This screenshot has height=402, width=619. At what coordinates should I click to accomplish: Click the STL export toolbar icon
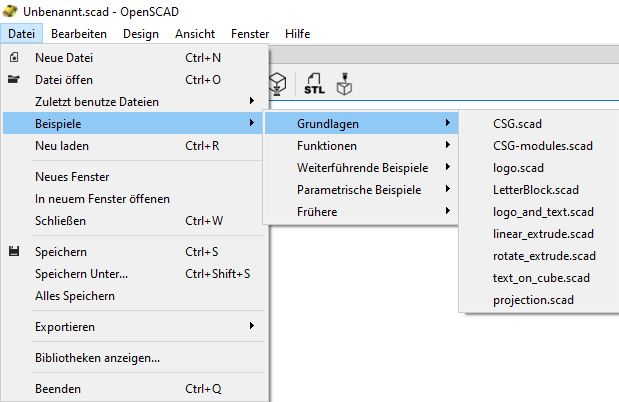[x=314, y=86]
